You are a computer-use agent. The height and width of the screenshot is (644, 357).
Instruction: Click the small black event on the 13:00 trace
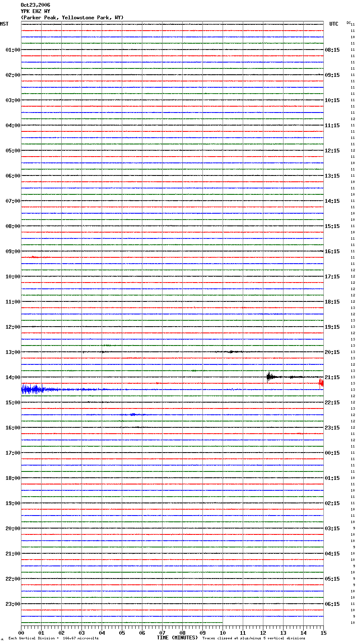pyautogui.click(x=232, y=352)
